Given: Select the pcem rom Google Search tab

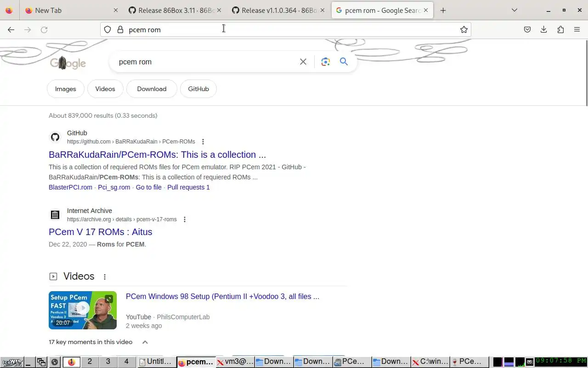Looking at the screenshot, I should pos(381,10).
